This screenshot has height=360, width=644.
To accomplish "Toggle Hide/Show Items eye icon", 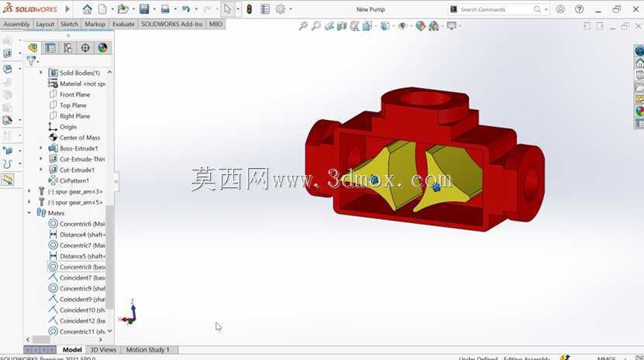I will [402, 26].
